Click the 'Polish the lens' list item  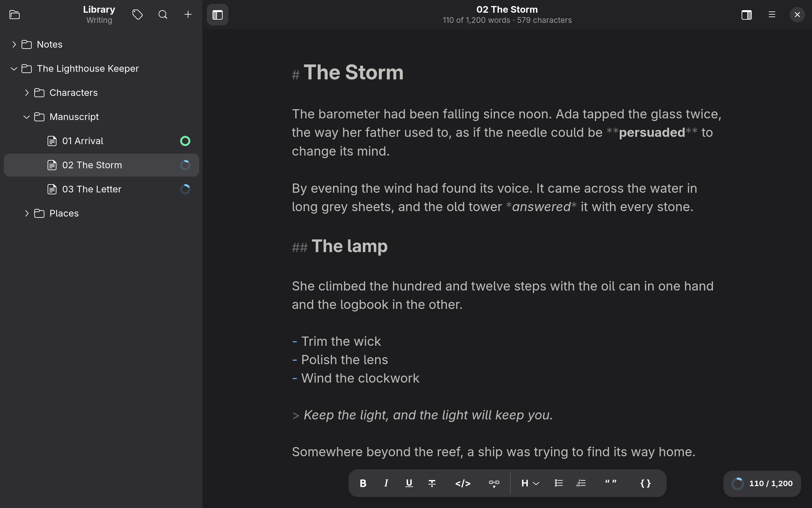(344, 360)
